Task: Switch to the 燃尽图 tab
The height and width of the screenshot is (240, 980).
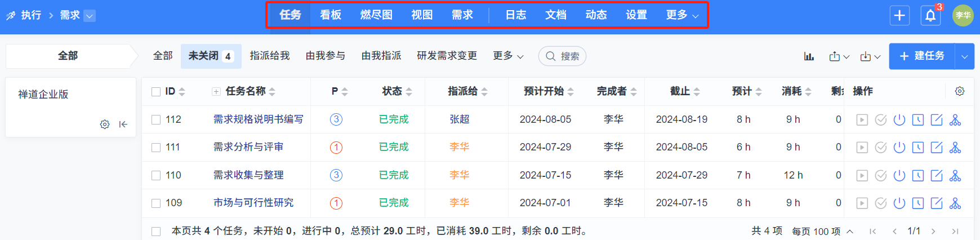Action: click(376, 15)
